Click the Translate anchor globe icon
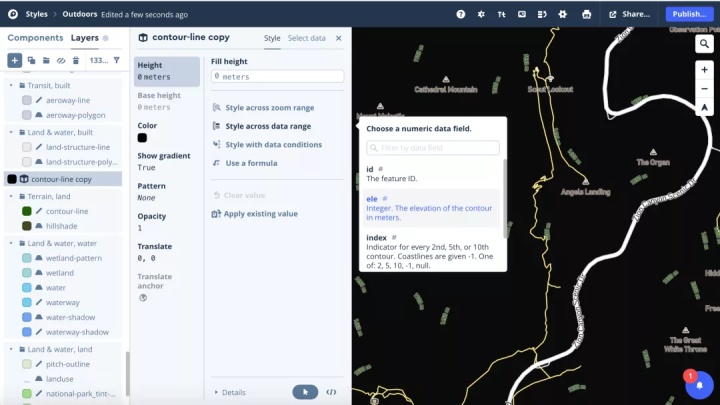The width and height of the screenshot is (720, 405). 143,298
